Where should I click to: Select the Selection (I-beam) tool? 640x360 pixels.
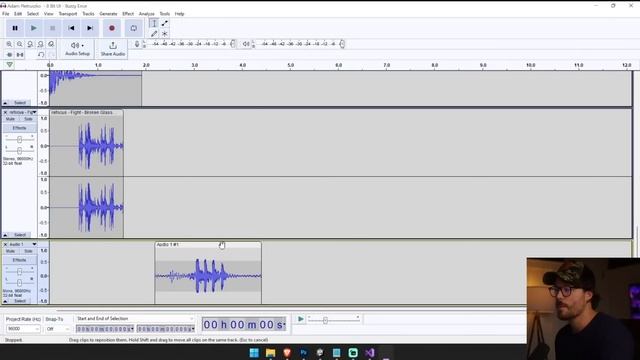coord(154,23)
